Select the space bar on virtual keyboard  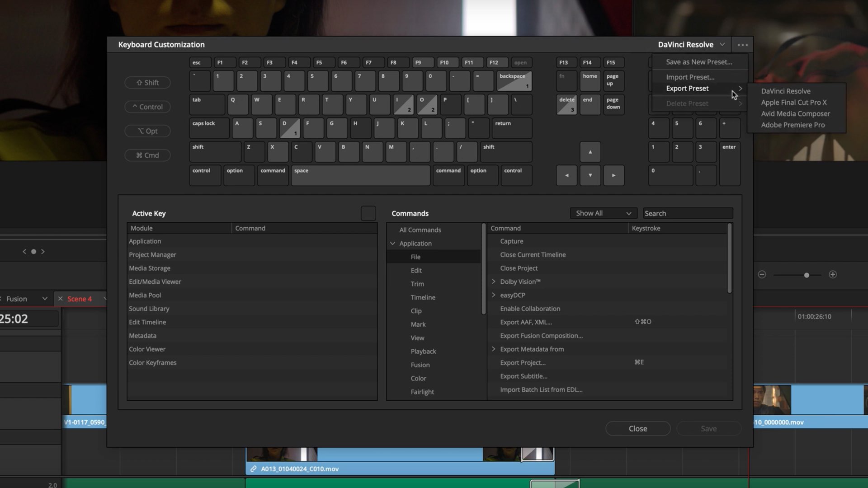tap(360, 175)
